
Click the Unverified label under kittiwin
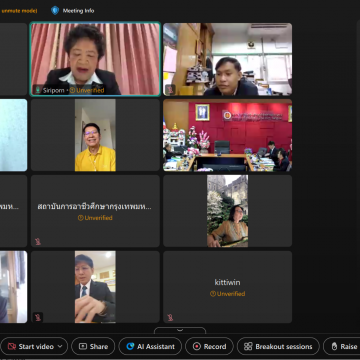pyautogui.click(x=228, y=294)
